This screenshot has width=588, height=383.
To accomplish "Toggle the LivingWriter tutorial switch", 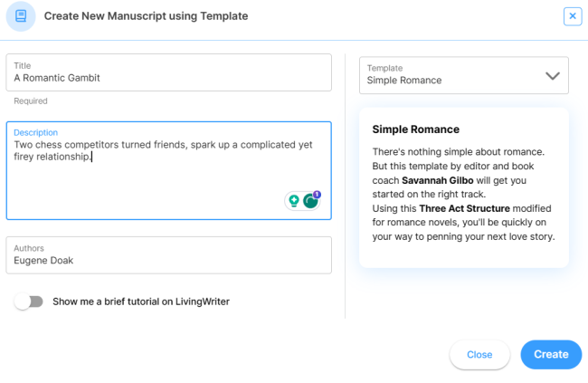I will [x=29, y=302].
